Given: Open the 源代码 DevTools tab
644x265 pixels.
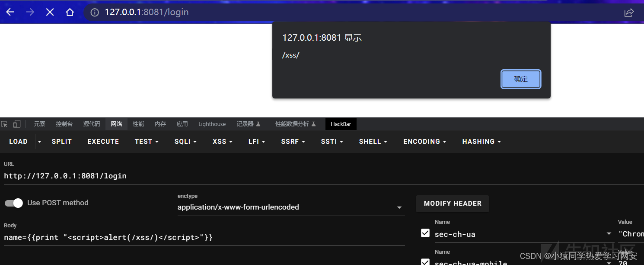Looking at the screenshot, I should point(92,124).
